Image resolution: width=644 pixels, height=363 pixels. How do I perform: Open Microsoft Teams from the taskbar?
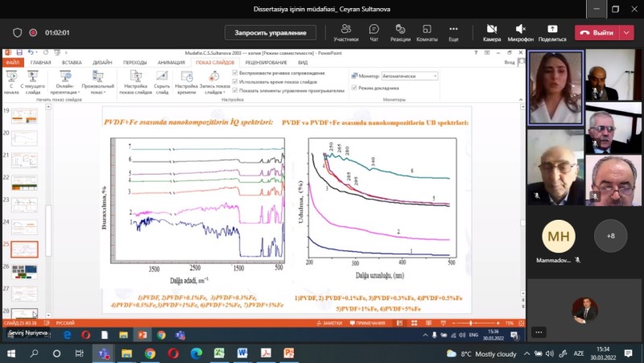(103, 353)
